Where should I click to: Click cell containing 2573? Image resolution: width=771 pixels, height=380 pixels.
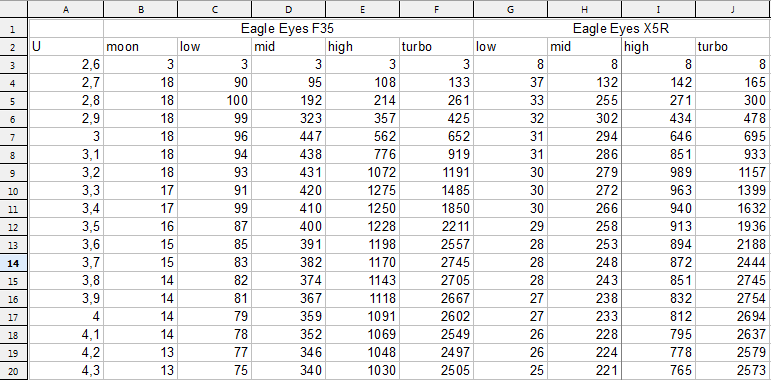pos(733,371)
